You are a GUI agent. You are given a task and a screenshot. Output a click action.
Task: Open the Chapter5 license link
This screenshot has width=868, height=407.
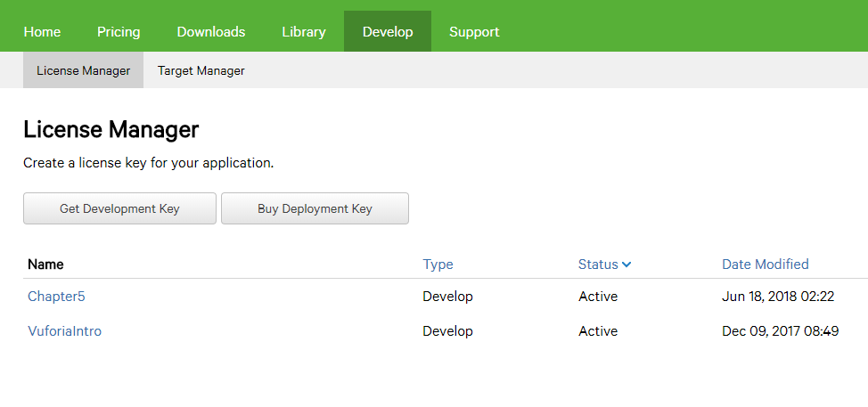tap(56, 297)
